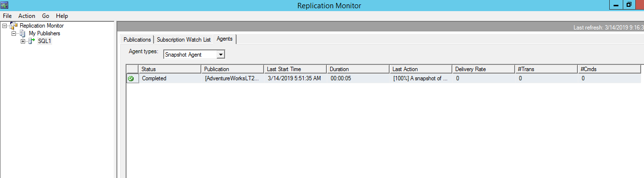Image resolution: width=644 pixels, height=178 pixels.
Task: Open the File menu
Action: (7, 16)
